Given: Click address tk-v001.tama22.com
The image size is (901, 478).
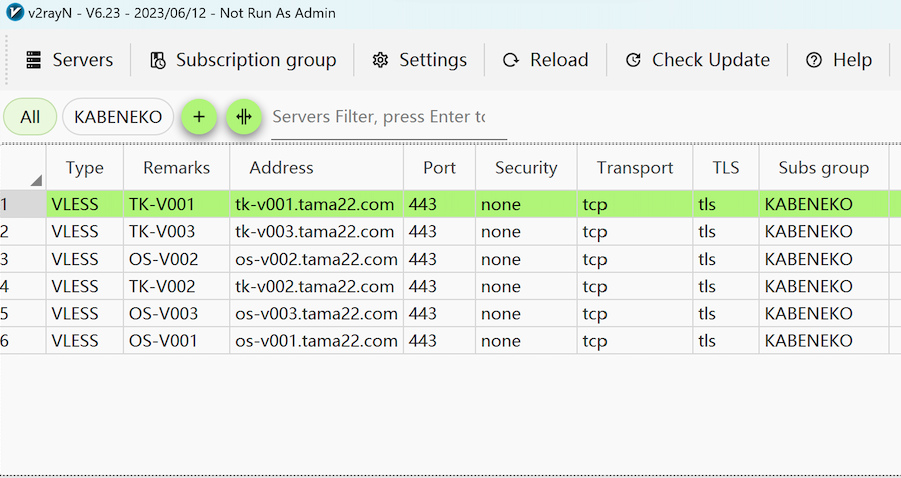Looking at the screenshot, I should 317,205.
